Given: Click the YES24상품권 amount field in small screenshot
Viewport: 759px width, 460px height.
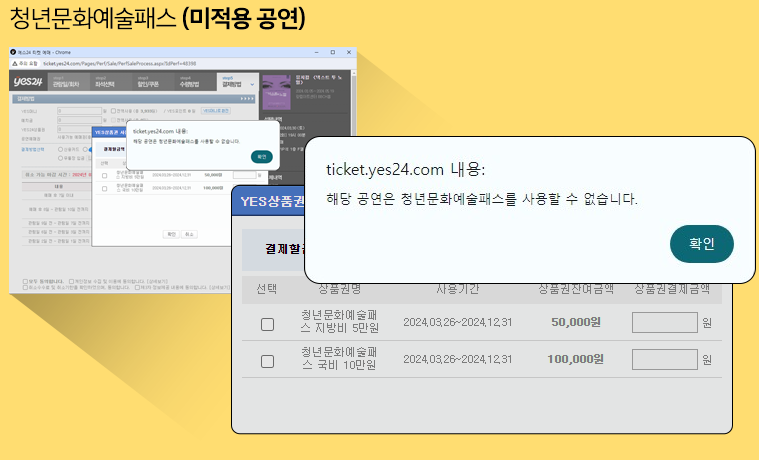Looking at the screenshot, I should (75, 129).
